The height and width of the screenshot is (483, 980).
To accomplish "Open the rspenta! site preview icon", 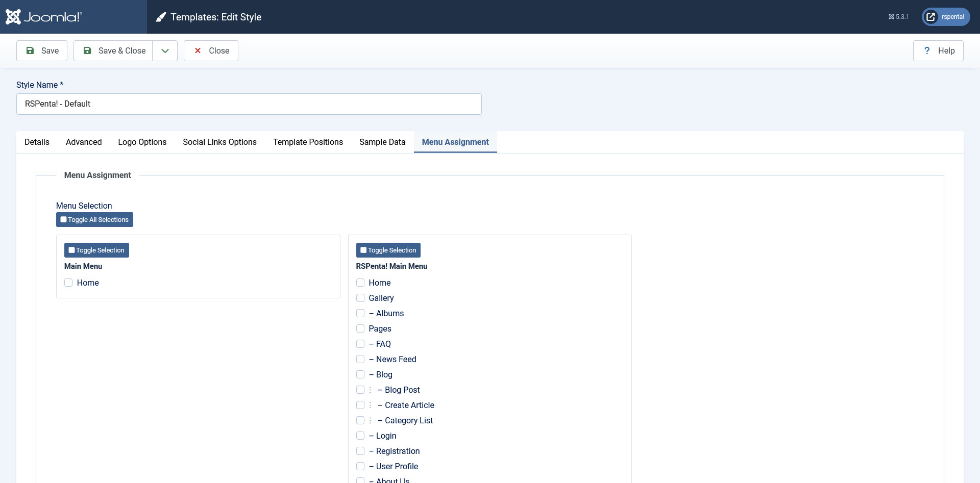I will 931,17.
